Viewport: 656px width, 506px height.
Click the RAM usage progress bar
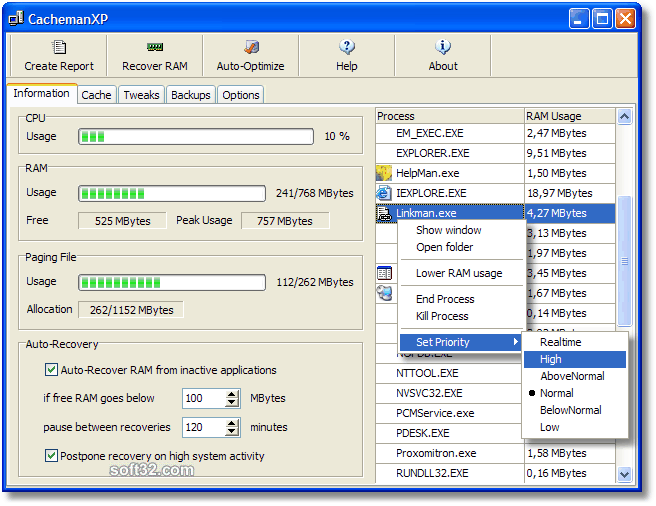(172, 193)
